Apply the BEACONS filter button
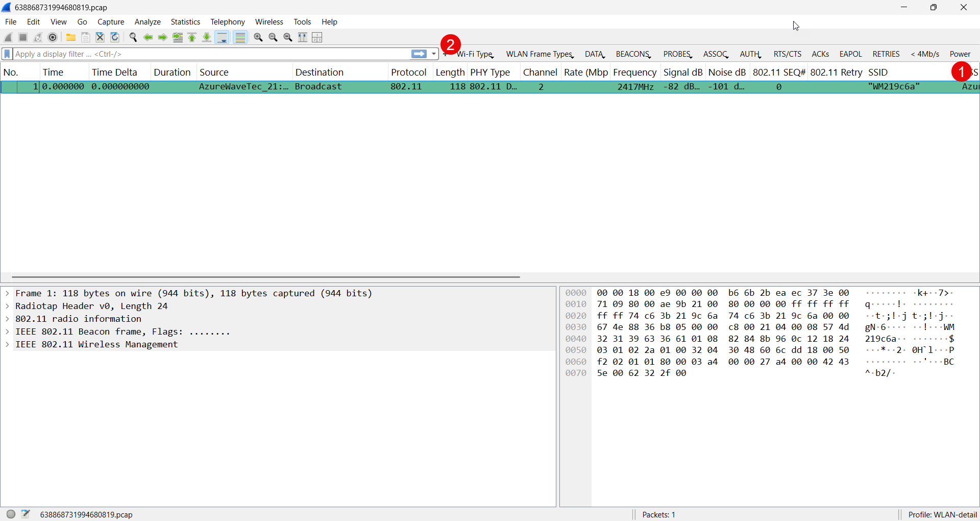The width and height of the screenshot is (980, 521). pyautogui.click(x=633, y=54)
